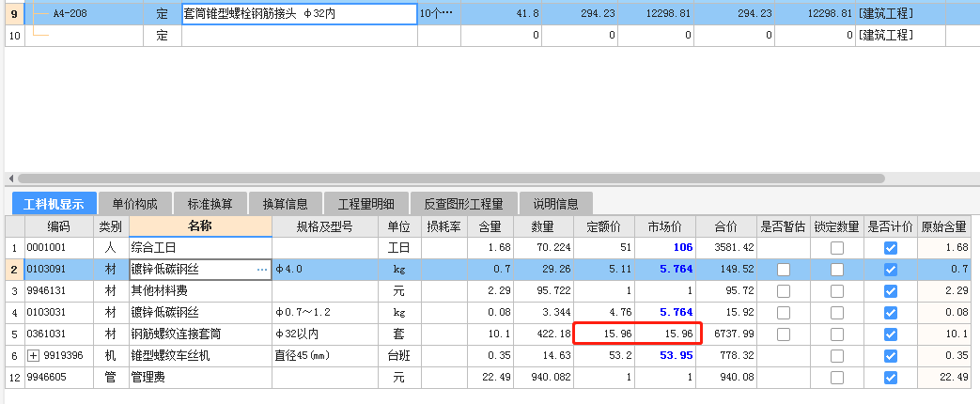Uncheck 是否计价 for 管理费 row
The image size is (980, 404).
point(891,378)
